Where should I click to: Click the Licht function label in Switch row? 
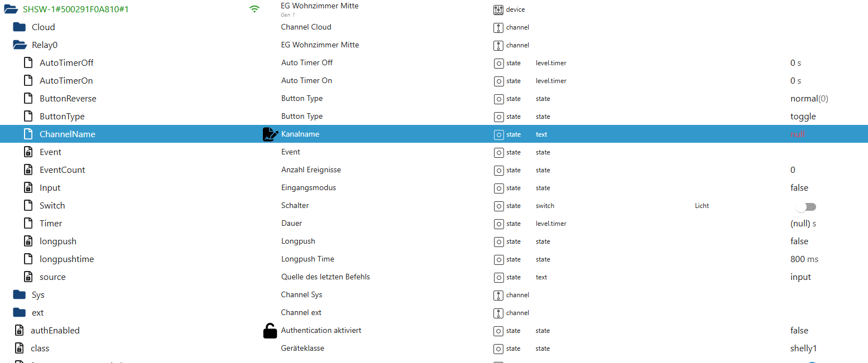[x=702, y=206]
